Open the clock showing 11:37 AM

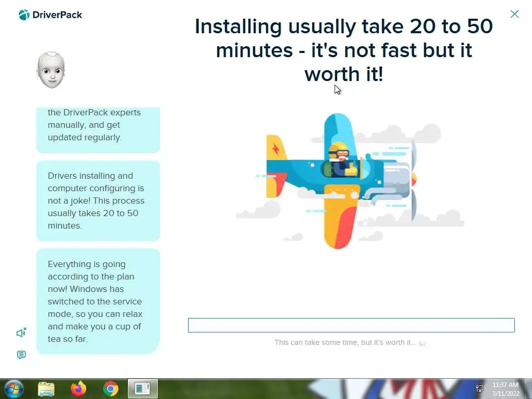click(506, 389)
